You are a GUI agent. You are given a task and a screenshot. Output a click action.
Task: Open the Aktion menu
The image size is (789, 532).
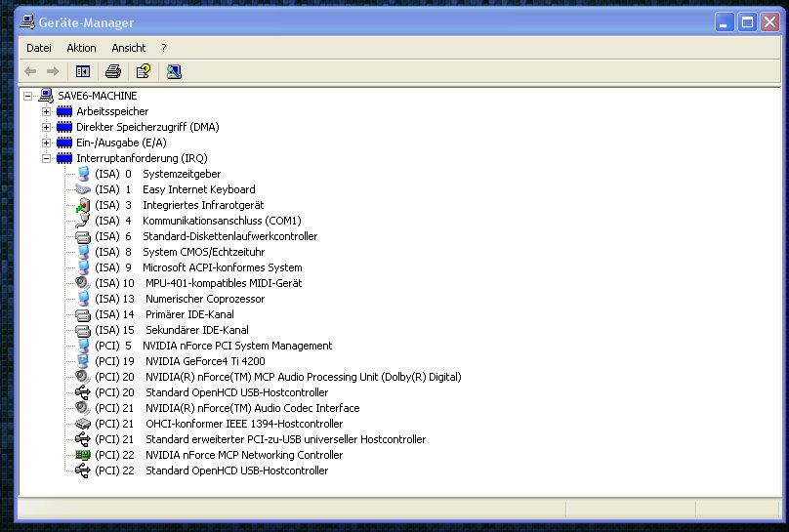[x=81, y=48]
